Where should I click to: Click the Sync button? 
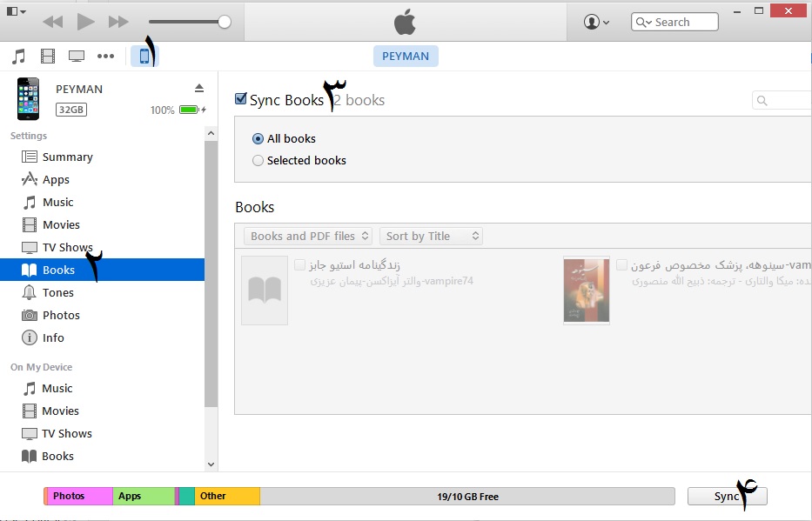coord(727,496)
